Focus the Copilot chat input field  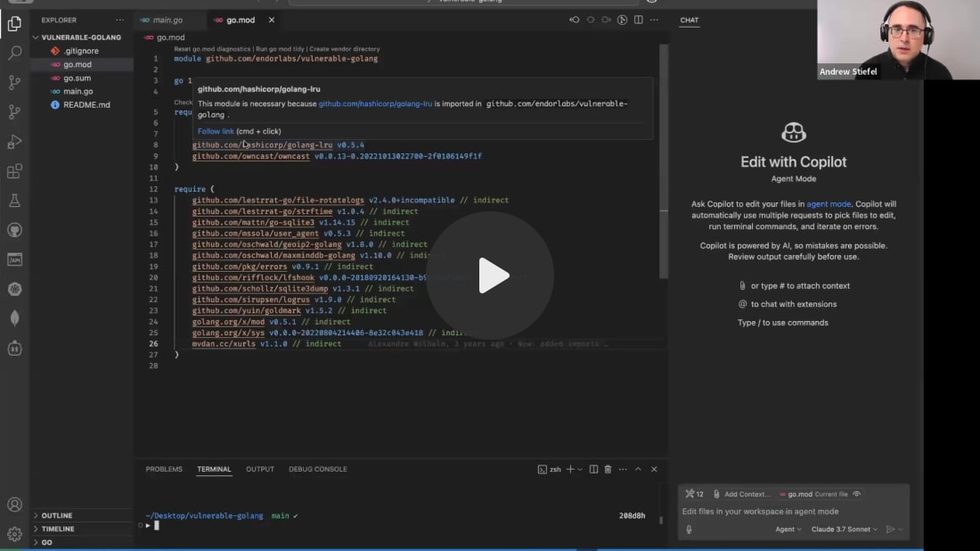click(794, 512)
